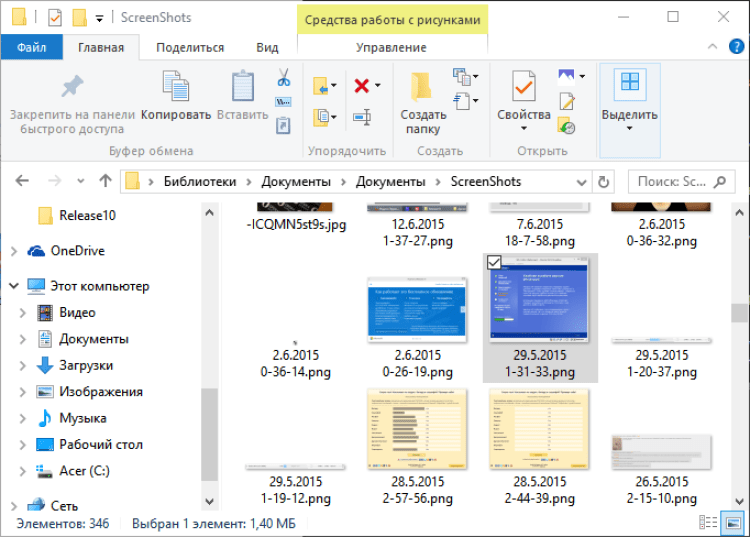Click the Move to folder icon
Image resolution: width=750 pixels, height=537 pixels.
[x=320, y=86]
